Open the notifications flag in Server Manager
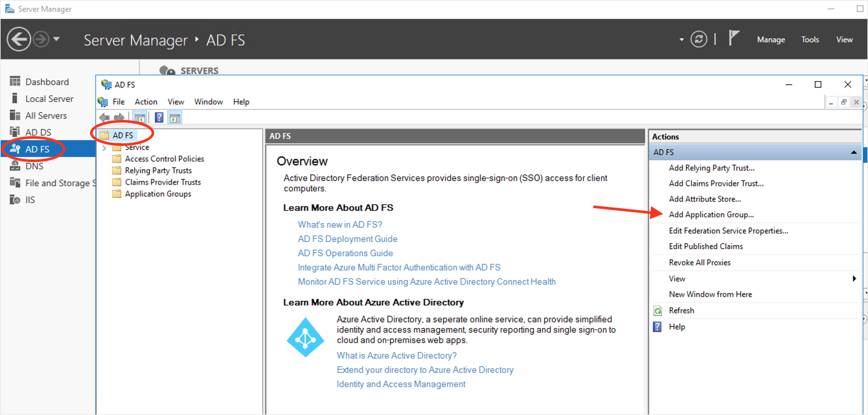The width and height of the screenshot is (868, 415). point(734,38)
